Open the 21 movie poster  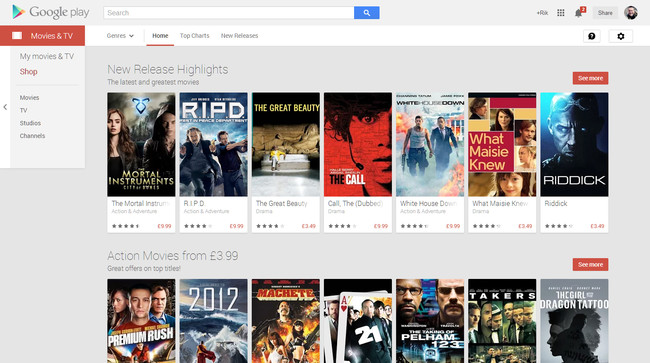coord(358,321)
